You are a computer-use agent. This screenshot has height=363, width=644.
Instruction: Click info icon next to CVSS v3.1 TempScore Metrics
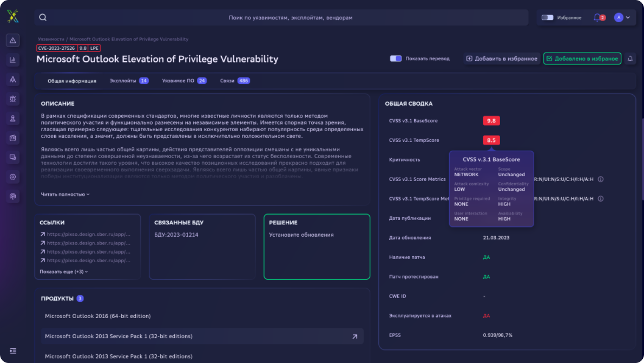[601, 198]
